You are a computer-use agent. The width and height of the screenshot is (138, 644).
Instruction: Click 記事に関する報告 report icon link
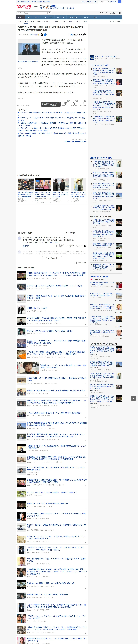click(x=24, y=106)
